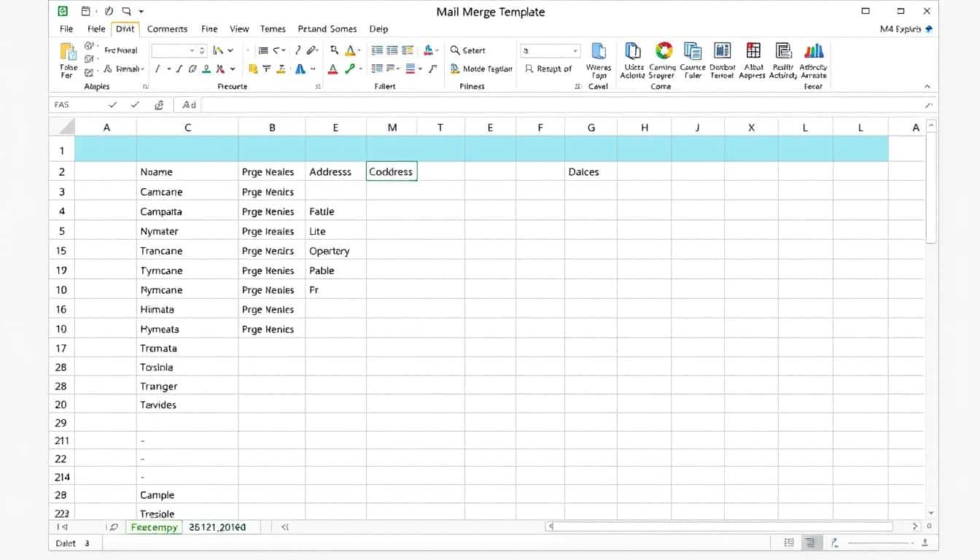Open the Remah dropdown
This screenshot has width=980, height=560.
[125, 69]
